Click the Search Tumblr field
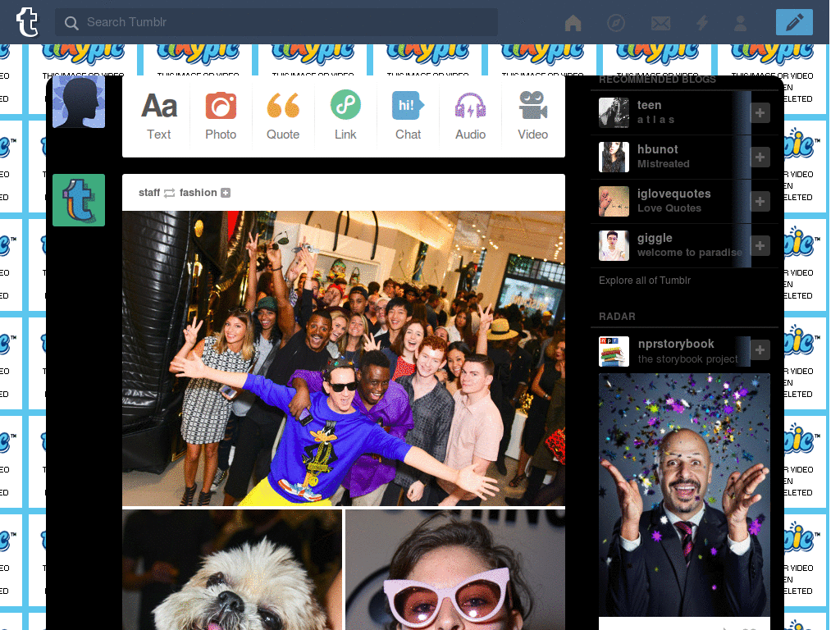Viewport: 840px width, 630px height. click(276, 22)
